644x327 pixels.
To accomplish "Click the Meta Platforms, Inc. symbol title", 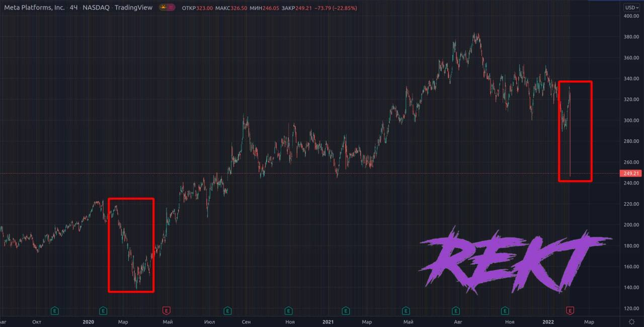I will pos(35,8).
